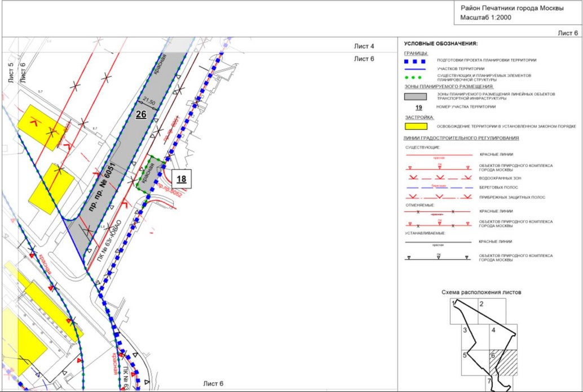
Task: Click the boxed plot number "18" callout
Action: pos(182,179)
